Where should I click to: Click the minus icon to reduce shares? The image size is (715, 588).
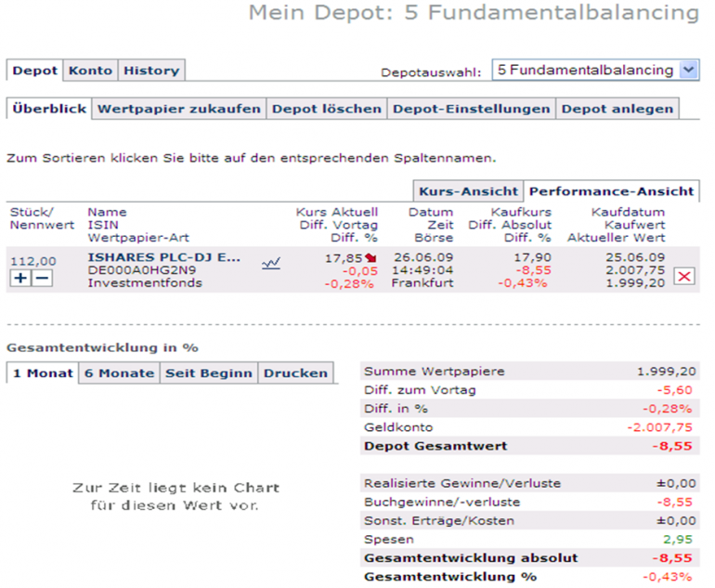pos(42,278)
